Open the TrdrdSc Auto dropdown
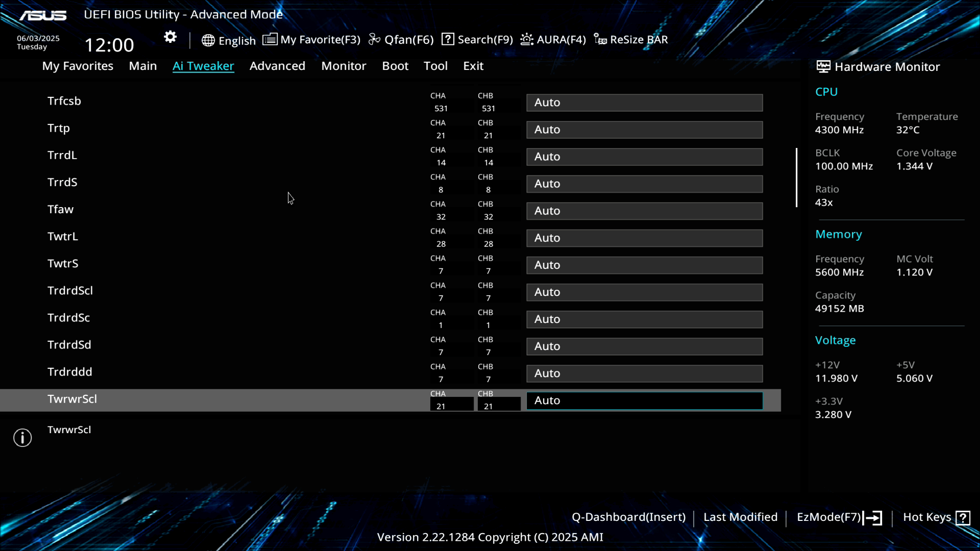The image size is (980, 551). 644,319
